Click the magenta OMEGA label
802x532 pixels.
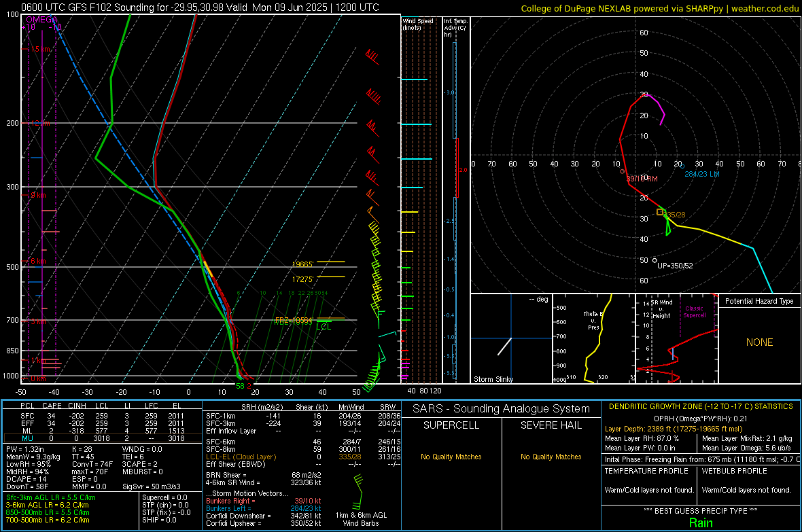coord(42,20)
